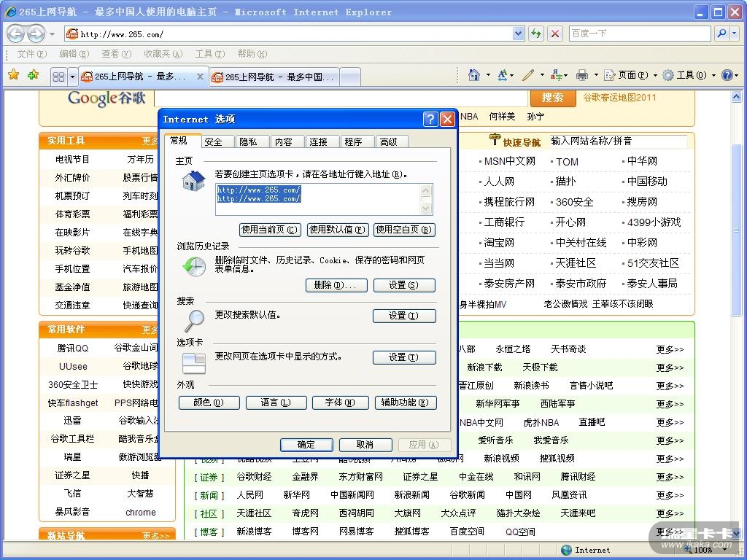747x560 pixels.
Task: Open Quick Tabs grid icon
Action: coord(58,76)
